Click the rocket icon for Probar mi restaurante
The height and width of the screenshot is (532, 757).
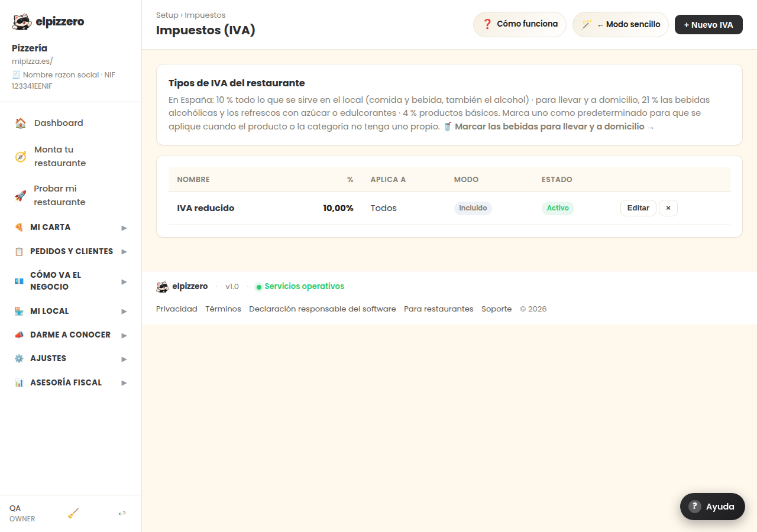tap(21, 196)
